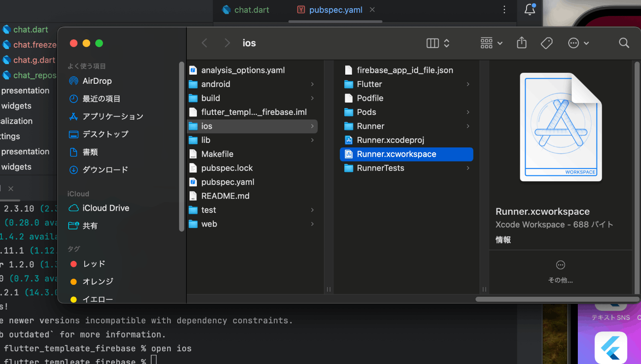Screen dimensions: 641x364
Task: Select the イエロー tag
Action: 92,299
